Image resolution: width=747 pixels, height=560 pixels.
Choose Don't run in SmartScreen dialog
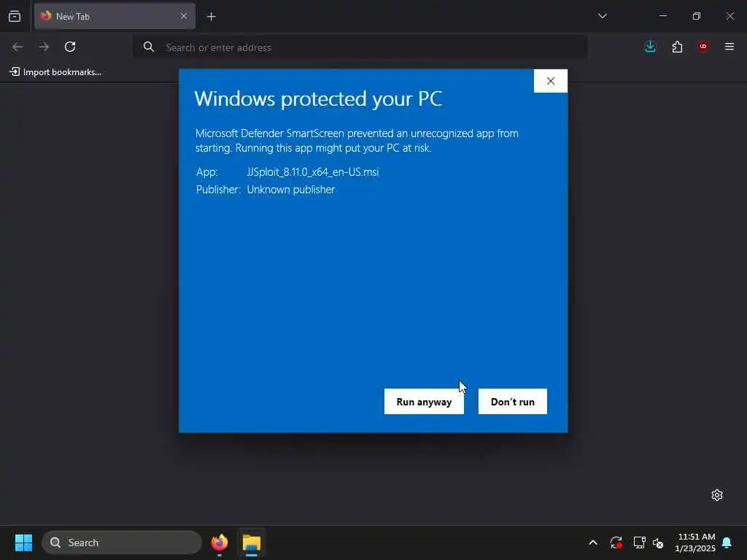(513, 402)
